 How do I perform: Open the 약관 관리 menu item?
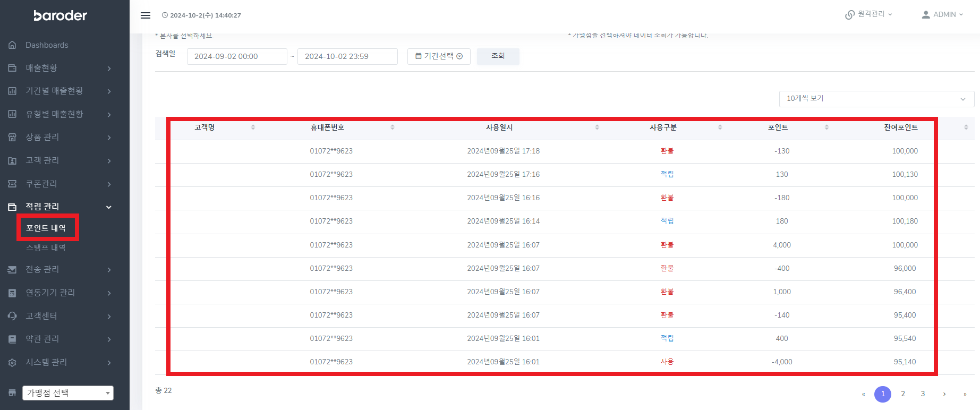point(42,339)
